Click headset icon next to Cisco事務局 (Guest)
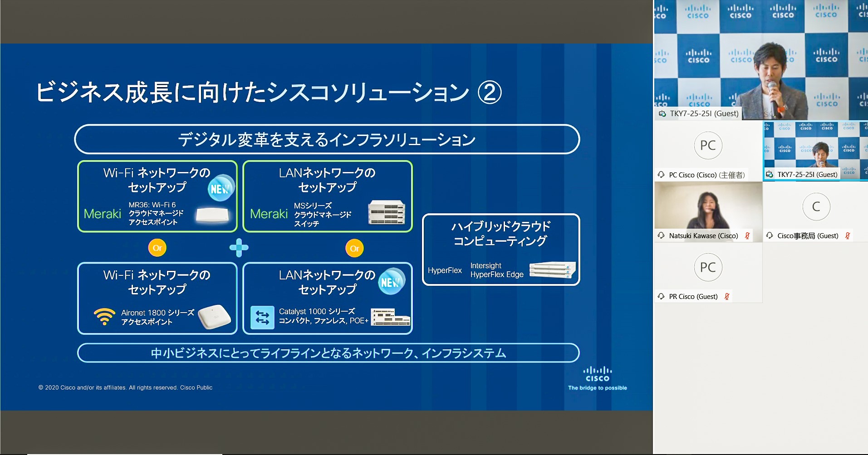 (x=770, y=235)
